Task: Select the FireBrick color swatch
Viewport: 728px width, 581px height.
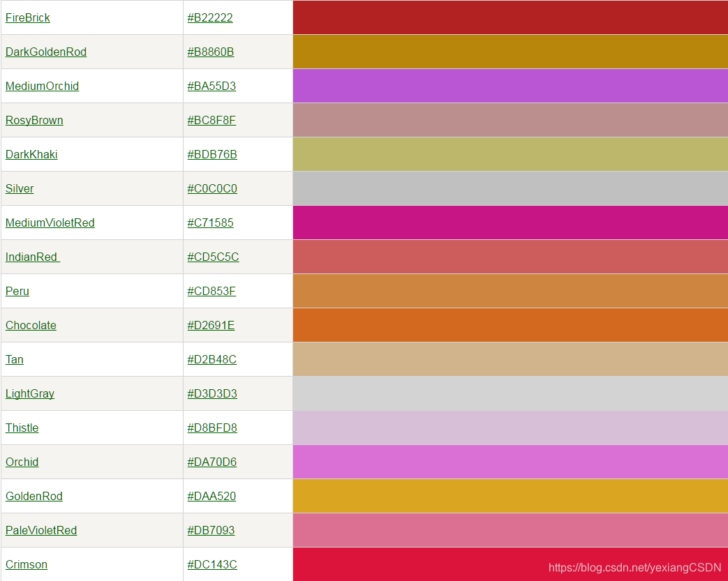Action: pyautogui.click(x=510, y=17)
